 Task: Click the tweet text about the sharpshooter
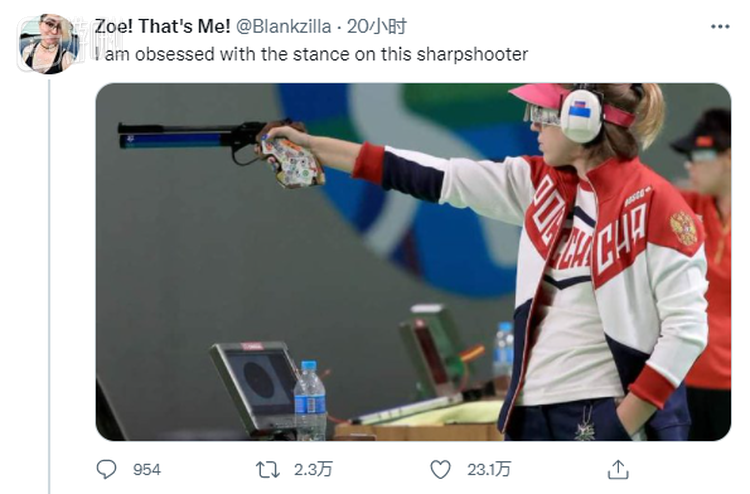pyautogui.click(x=311, y=54)
